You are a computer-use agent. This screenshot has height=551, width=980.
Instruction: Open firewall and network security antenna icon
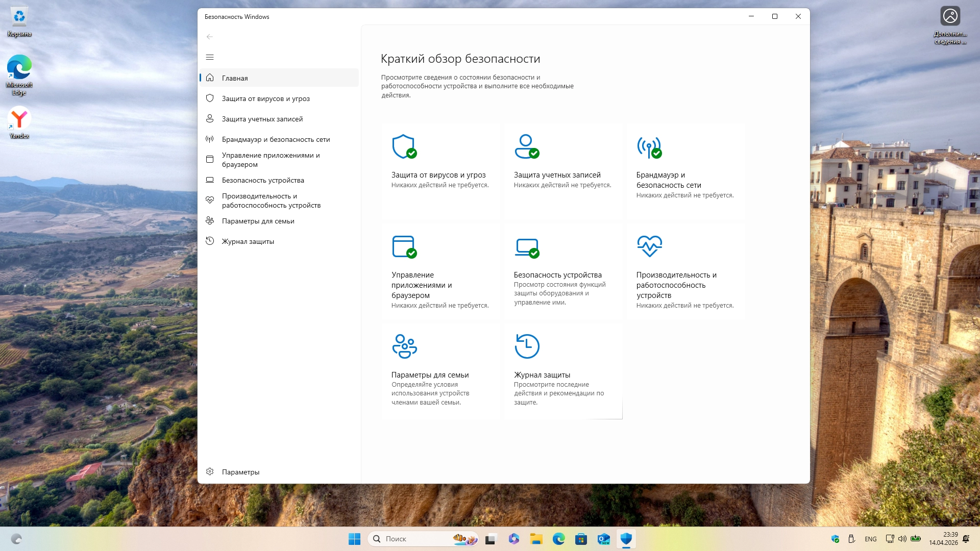[x=649, y=146]
